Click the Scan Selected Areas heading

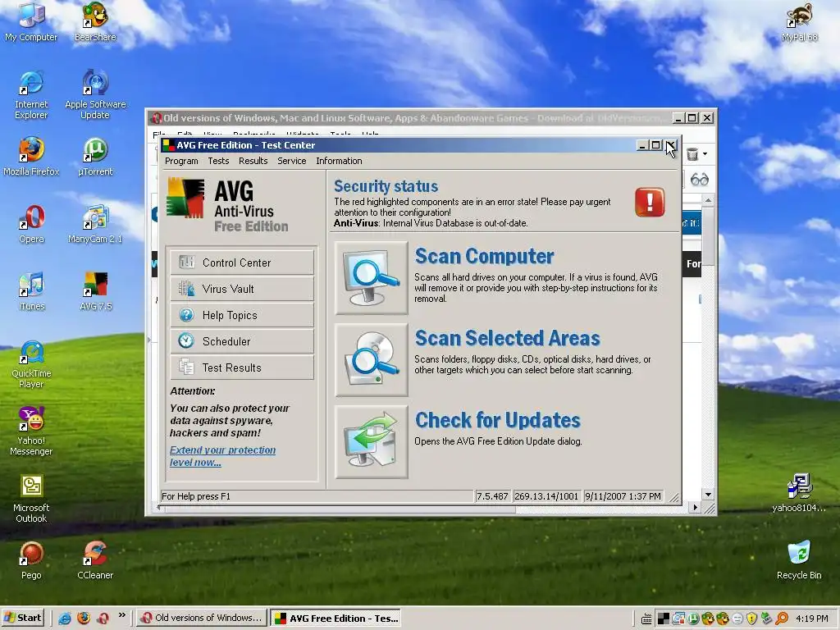point(507,338)
